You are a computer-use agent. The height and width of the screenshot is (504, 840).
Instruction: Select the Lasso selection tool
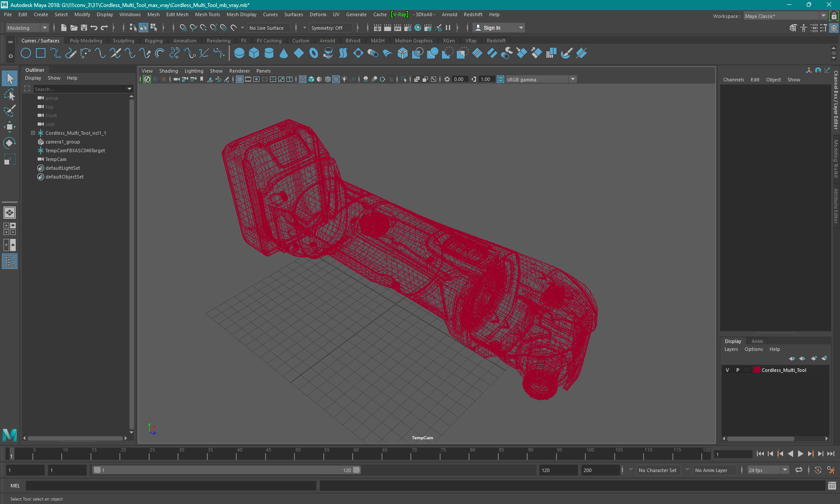[10, 95]
